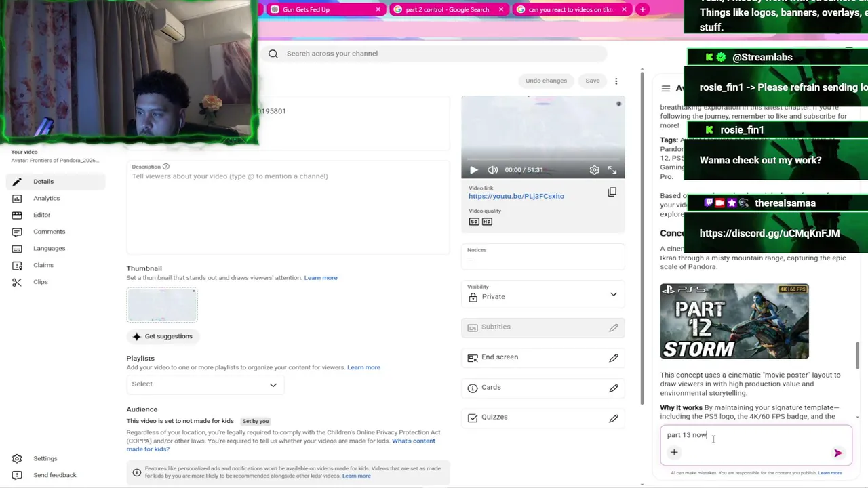Screen dimensions: 868x488
Task: Click the thumbnail upload placeholder
Action: (162, 305)
